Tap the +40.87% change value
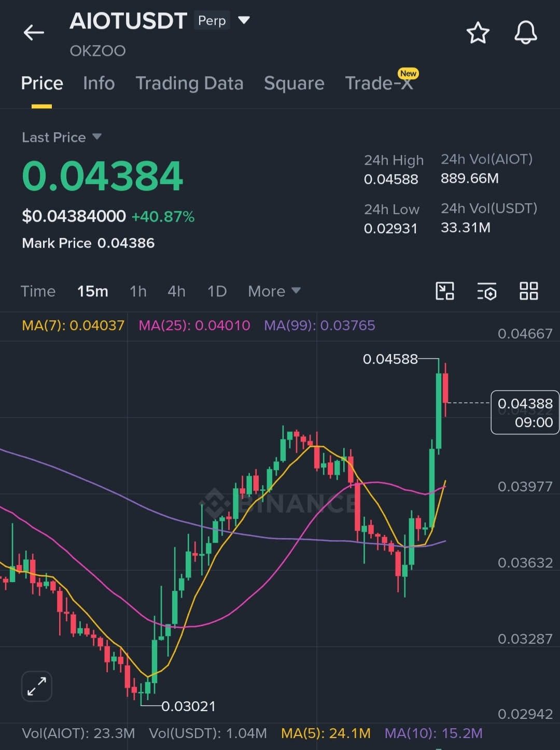Image resolution: width=560 pixels, height=750 pixels. point(163,217)
